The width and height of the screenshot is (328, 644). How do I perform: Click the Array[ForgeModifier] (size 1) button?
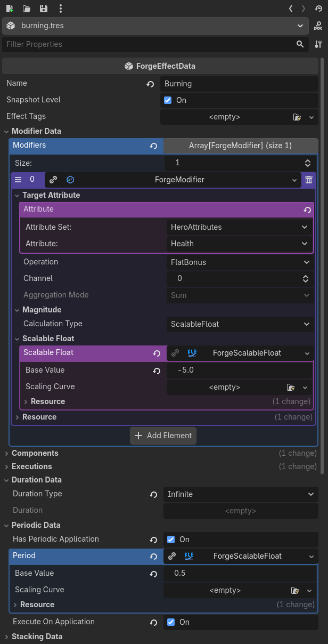[241, 146]
